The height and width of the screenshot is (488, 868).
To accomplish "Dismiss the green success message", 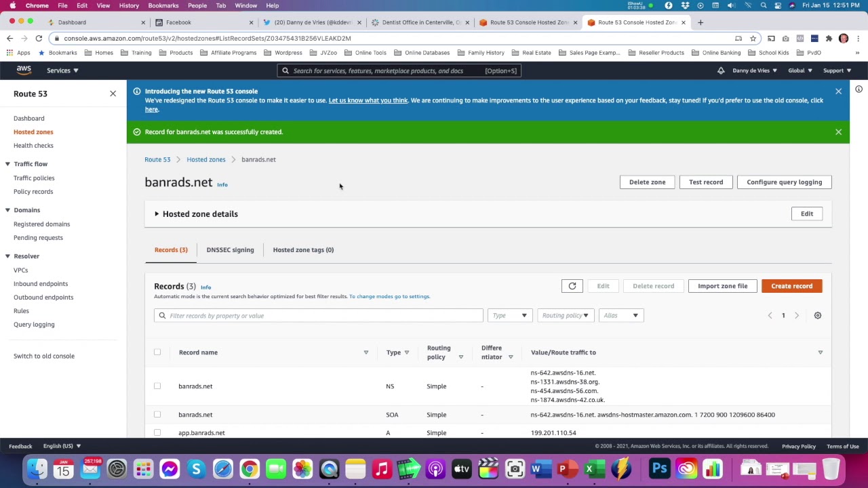I will pyautogui.click(x=838, y=132).
